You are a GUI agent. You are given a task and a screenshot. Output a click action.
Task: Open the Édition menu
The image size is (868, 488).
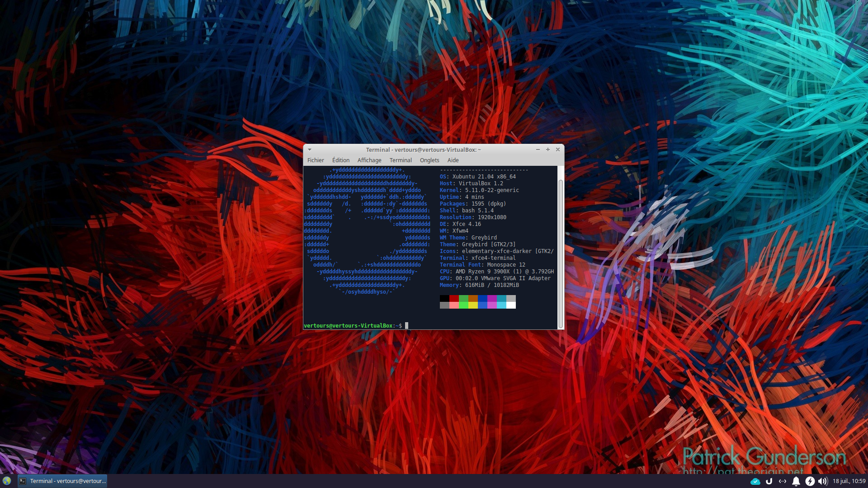click(340, 160)
